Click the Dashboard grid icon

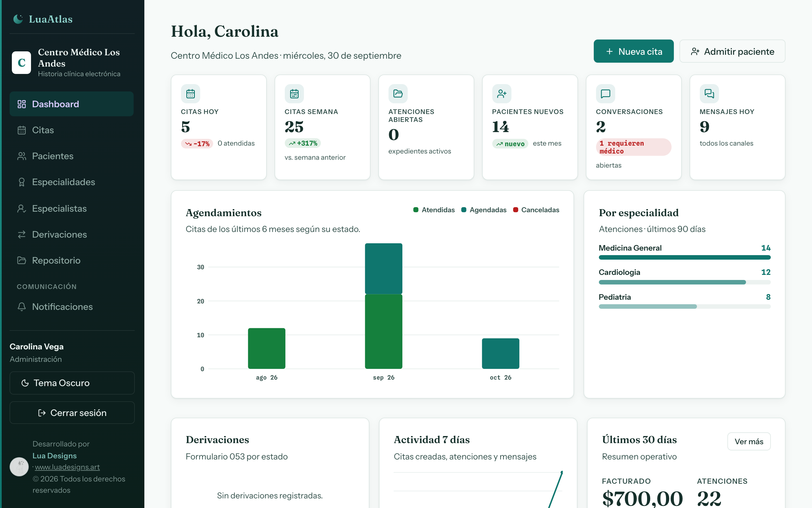[x=22, y=104]
